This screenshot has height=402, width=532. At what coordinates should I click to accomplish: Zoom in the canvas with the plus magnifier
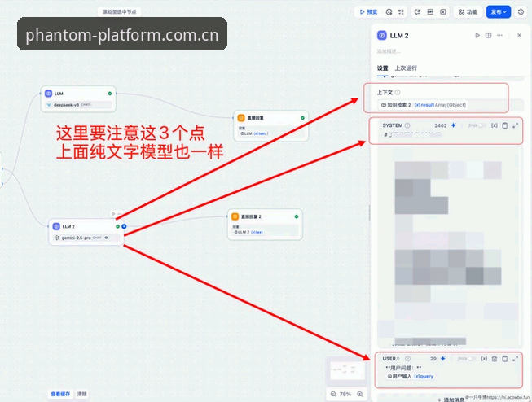tap(359, 394)
